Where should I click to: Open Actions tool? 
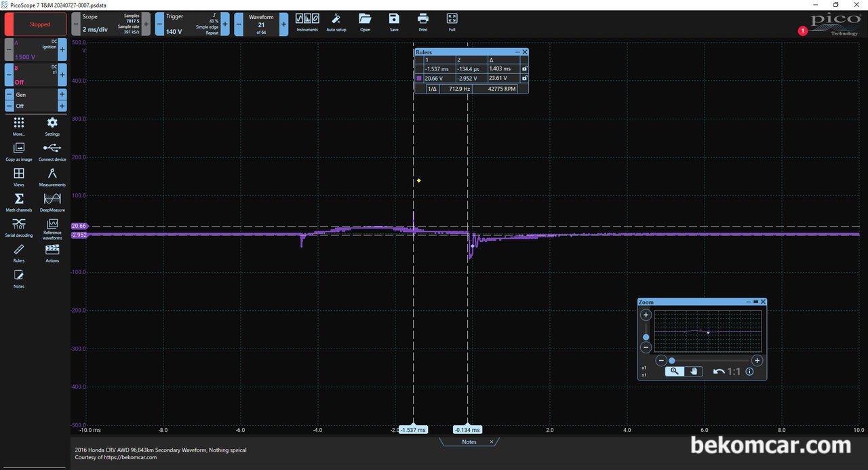[52, 253]
